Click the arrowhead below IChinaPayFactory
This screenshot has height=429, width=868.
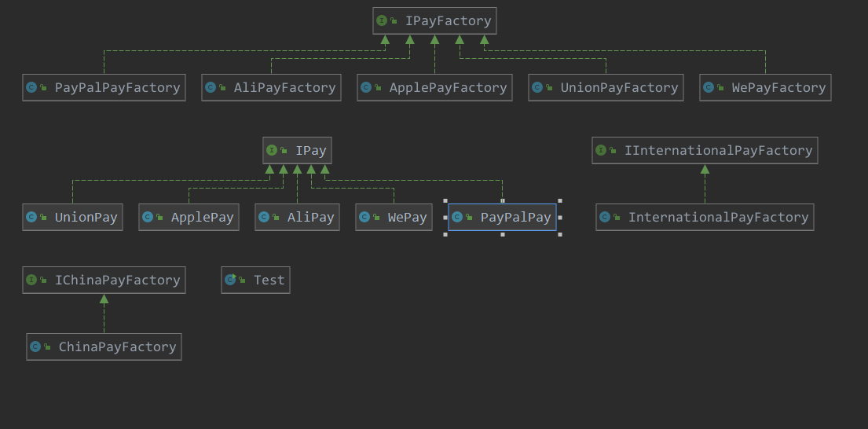(104, 299)
